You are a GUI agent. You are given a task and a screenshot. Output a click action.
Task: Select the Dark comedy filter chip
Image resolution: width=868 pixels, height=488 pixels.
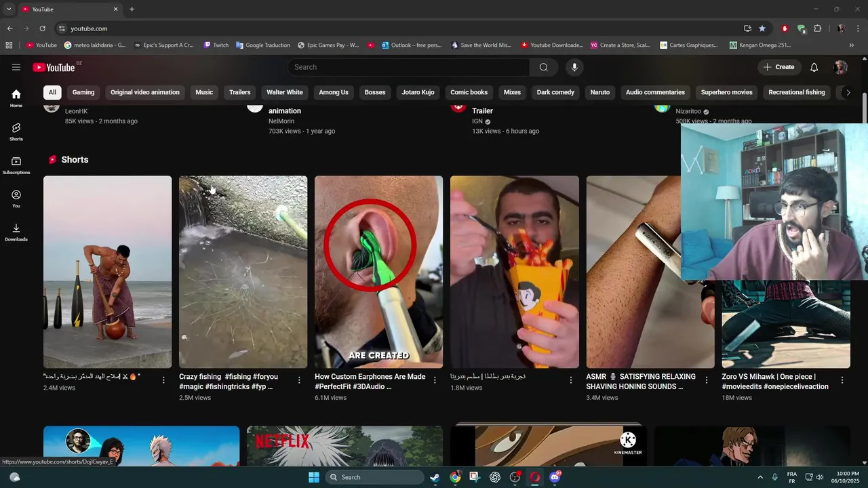click(x=555, y=92)
